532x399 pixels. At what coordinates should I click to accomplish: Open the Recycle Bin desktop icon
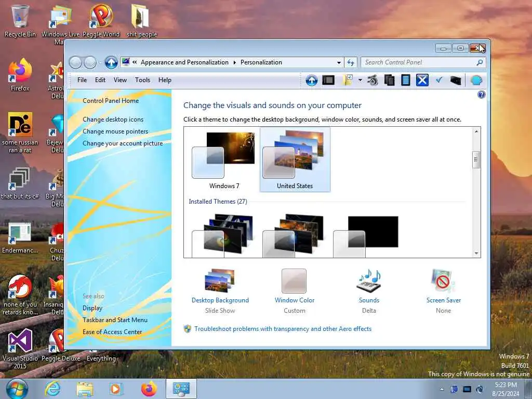pyautogui.click(x=20, y=21)
